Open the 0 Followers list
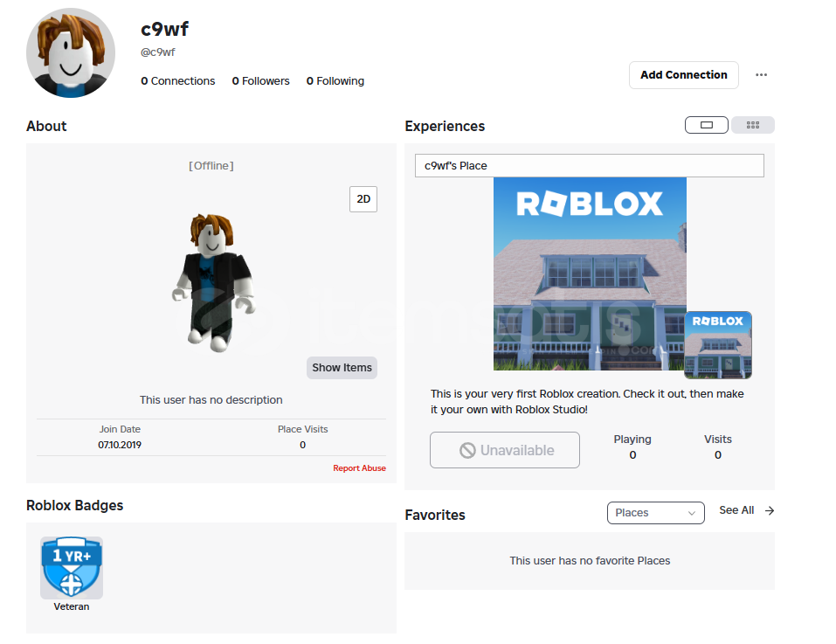This screenshot has height=644, width=836. [260, 81]
